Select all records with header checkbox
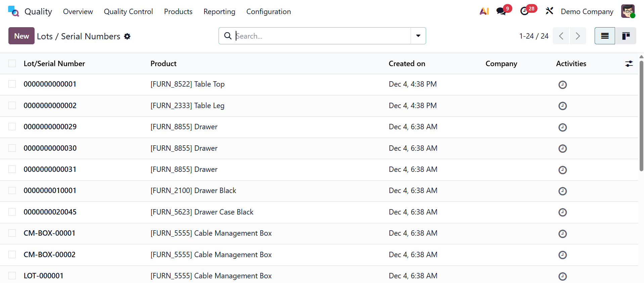Screen dimensions: 644x283 pos(12,64)
